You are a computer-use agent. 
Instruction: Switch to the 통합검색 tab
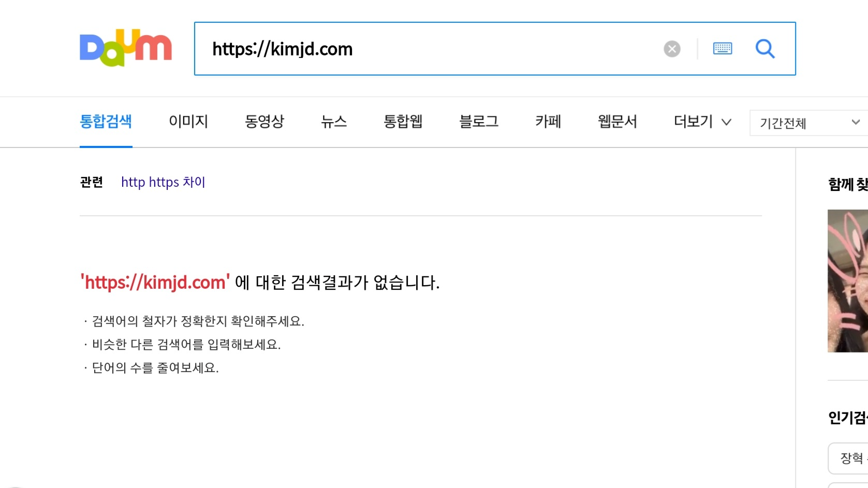pos(106,121)
